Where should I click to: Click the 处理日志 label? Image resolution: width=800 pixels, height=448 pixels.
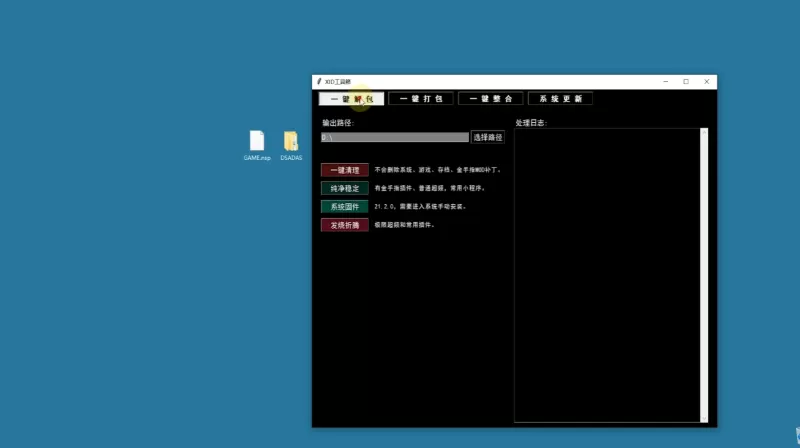coord(531,123)
